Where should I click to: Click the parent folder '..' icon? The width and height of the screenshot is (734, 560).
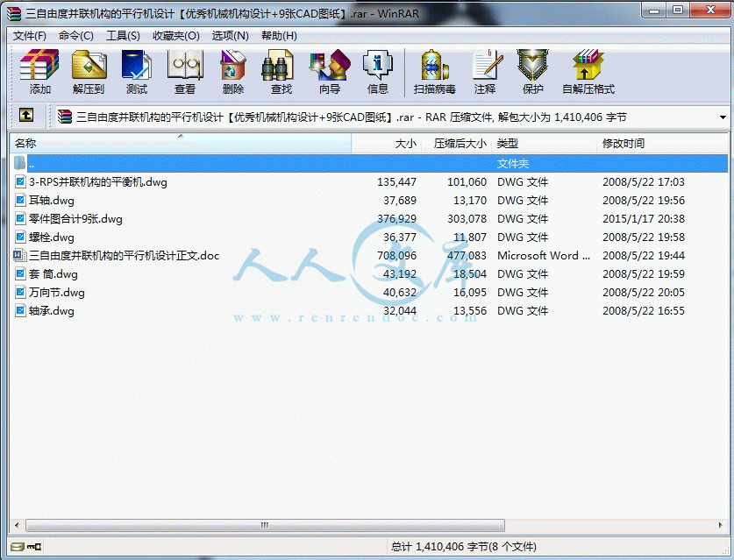[x=20, y=163]
